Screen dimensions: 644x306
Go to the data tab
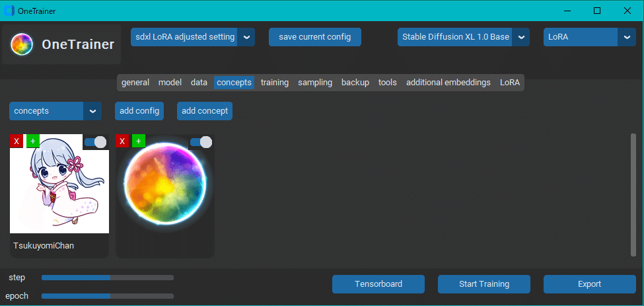click(199, 83)
